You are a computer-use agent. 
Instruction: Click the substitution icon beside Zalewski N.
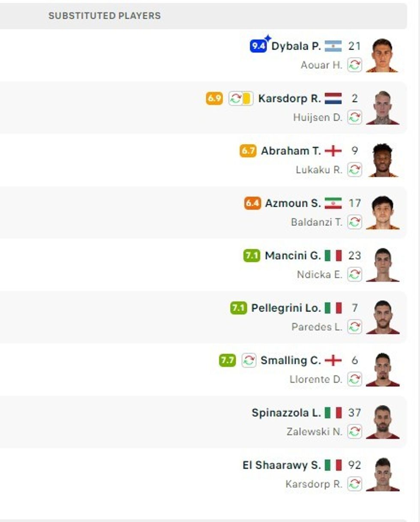pos(354,432)
